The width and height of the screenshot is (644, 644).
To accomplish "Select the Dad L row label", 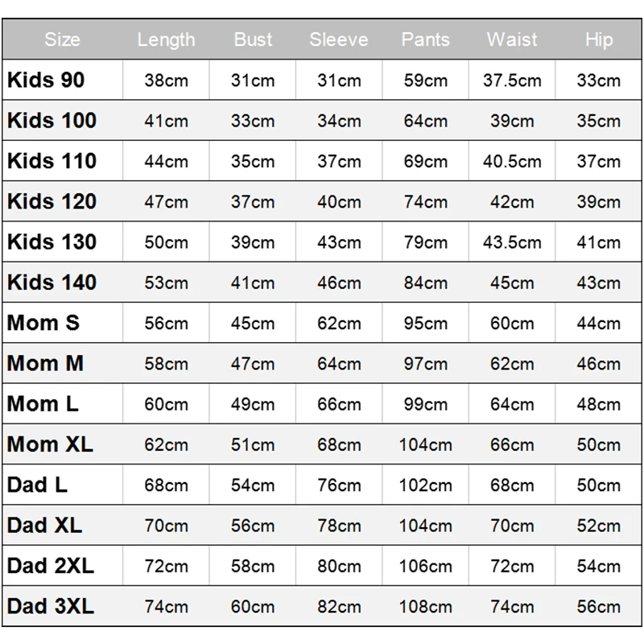I will (37, 485).
